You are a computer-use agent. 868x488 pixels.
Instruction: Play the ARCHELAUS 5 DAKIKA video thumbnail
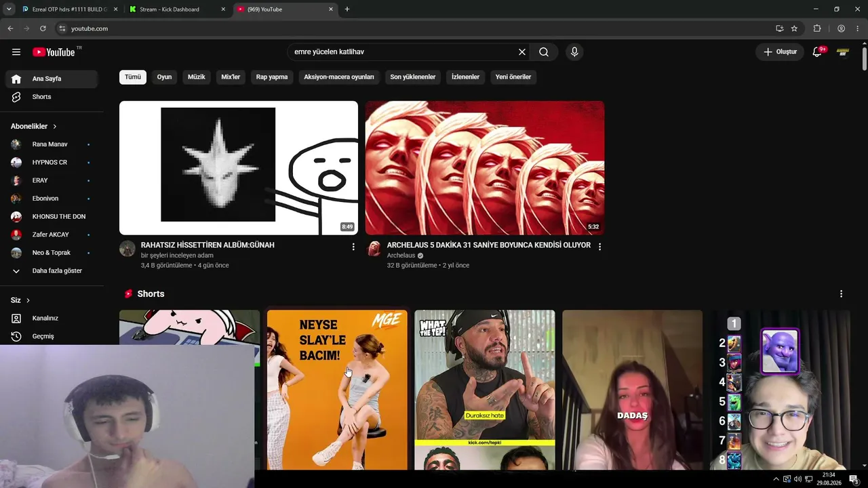(485, 168)
